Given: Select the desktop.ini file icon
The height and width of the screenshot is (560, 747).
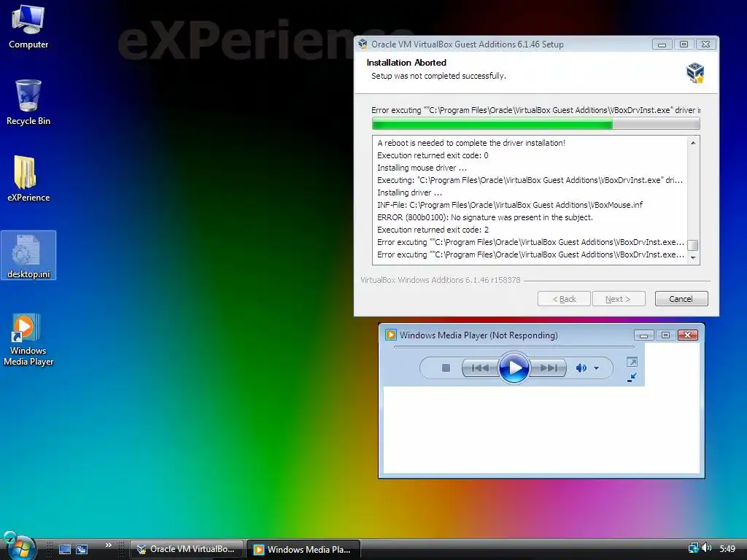Looking at the screenshot, I should [28, 255].
